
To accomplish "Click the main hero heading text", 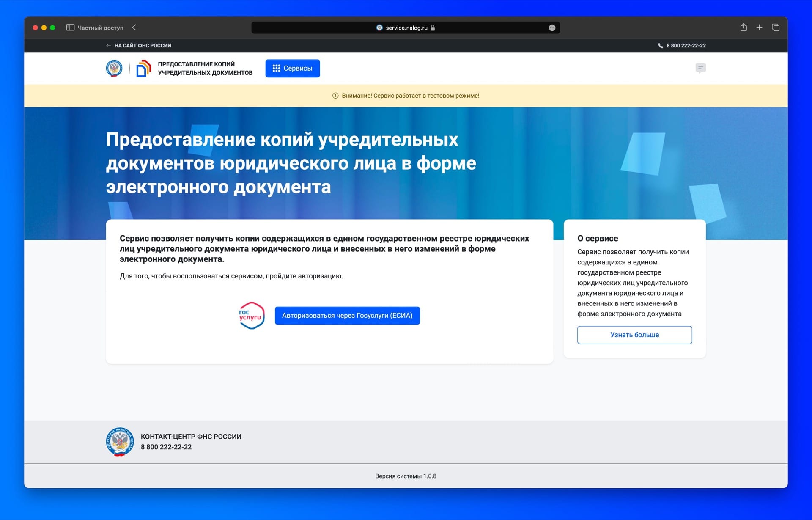I will point(291,163).
